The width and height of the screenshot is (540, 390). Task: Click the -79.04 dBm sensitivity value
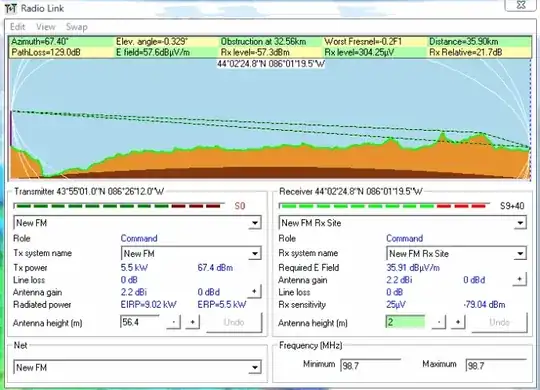484,305
